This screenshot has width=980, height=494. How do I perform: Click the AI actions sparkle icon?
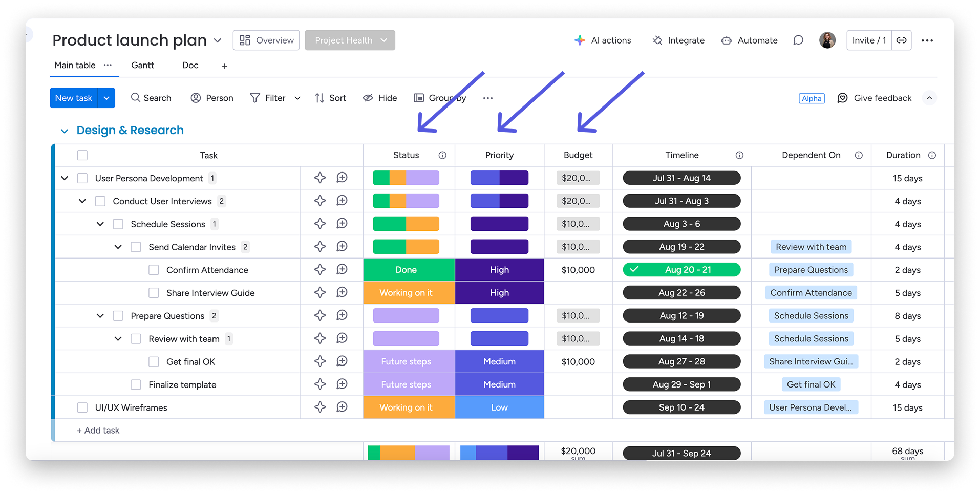click(580, 40)
